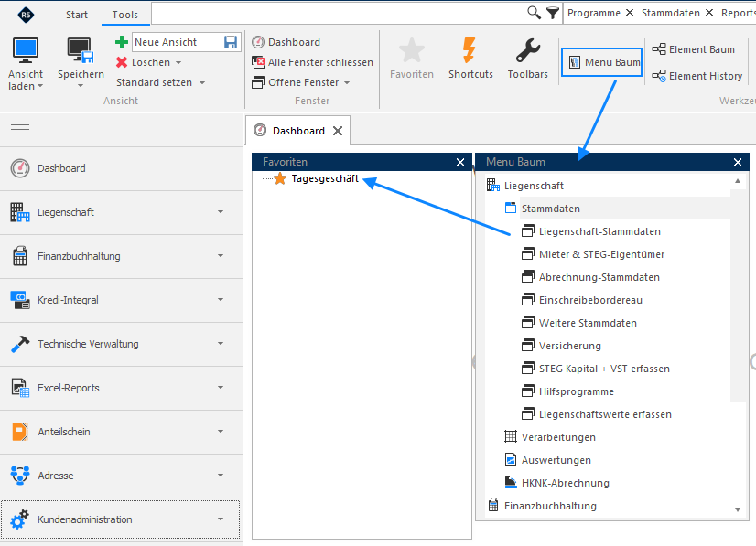This screenshot has height=546, width=756.
Task: Switch to the Tools ribbon tab
Action: pyautogui.click(x=124, y=15)
